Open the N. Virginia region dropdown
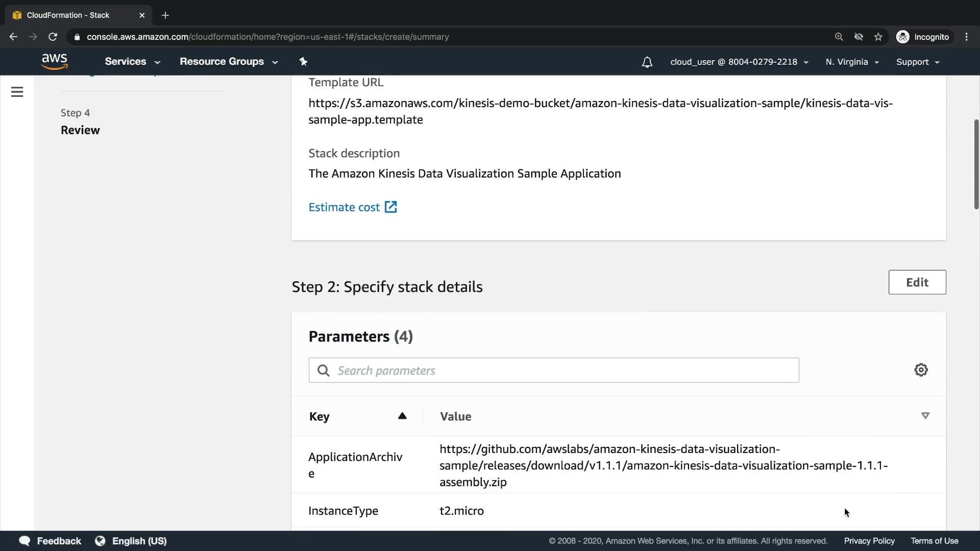 [x=851, y=62]
